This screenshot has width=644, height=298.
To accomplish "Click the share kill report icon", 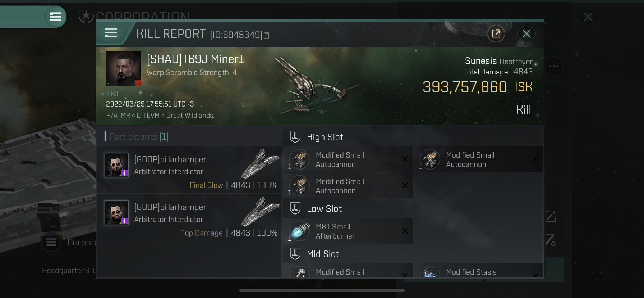I will 496,34.
